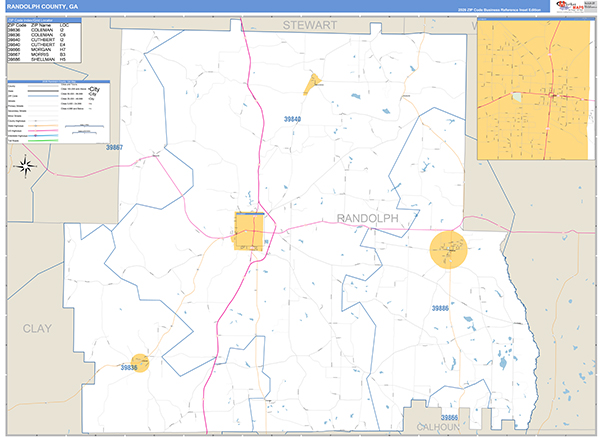Click the orange State Highways legend line
The image size is (600, 437).
(x=42, y=126)
